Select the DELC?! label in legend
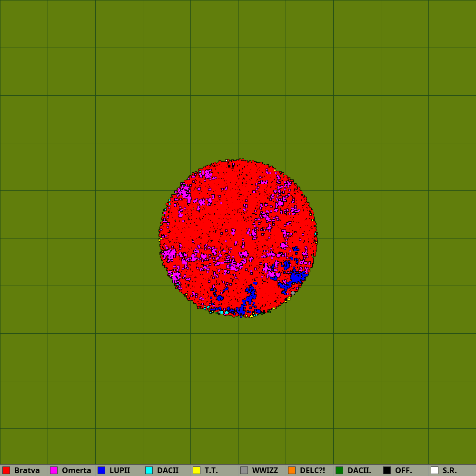The height and width of the screenshot is (476, 476). point(312,470)
